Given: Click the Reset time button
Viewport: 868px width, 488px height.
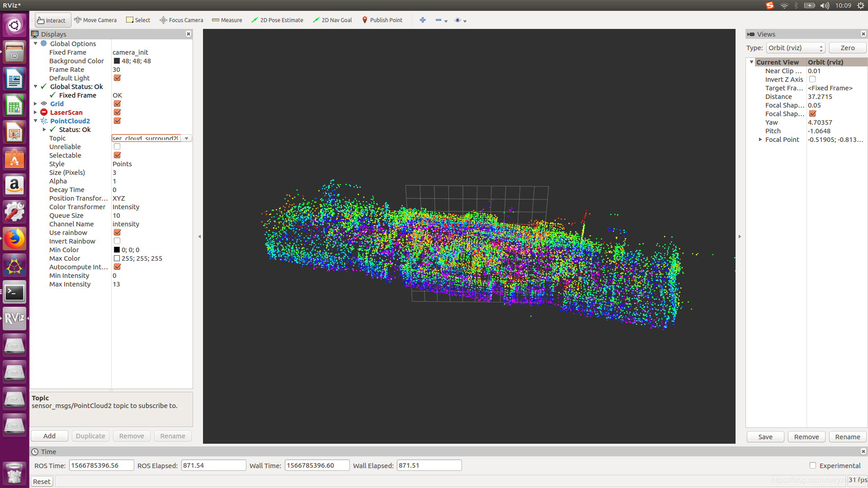Looking at the screenshot, I should click(x=42, y=482).
